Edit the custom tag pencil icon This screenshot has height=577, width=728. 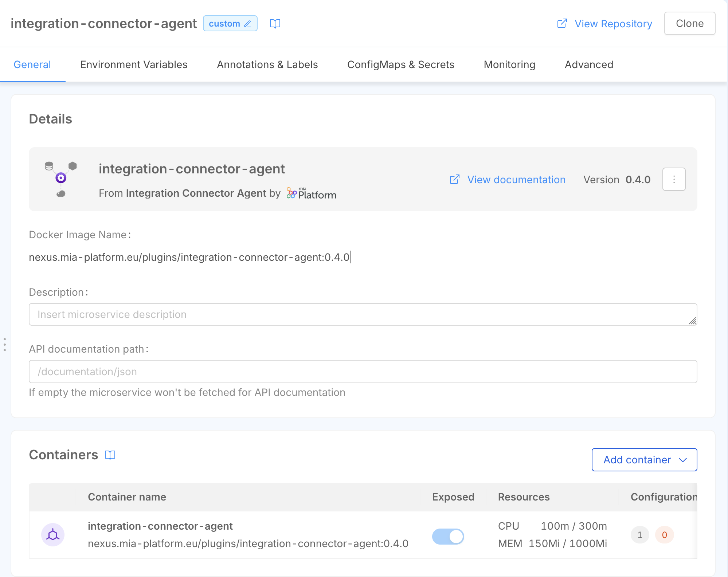(x=247, y=24)
